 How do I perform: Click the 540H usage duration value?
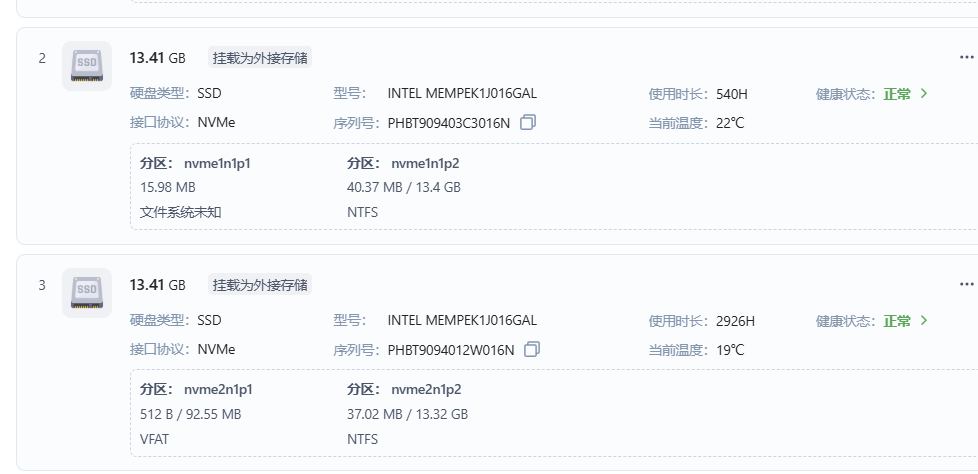[732, 95]
